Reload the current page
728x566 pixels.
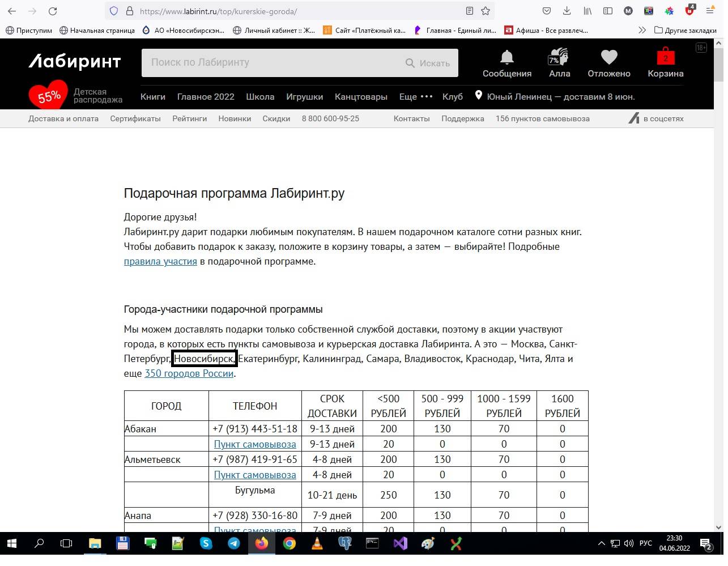[53, 11]
